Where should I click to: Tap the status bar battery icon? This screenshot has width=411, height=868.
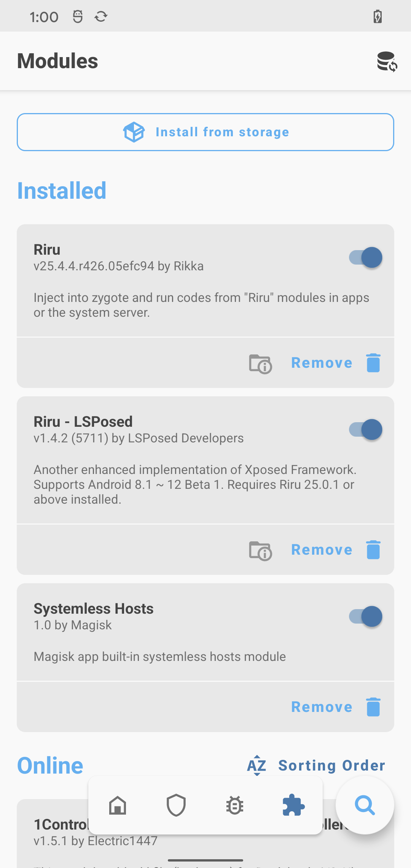click(378, 16)
